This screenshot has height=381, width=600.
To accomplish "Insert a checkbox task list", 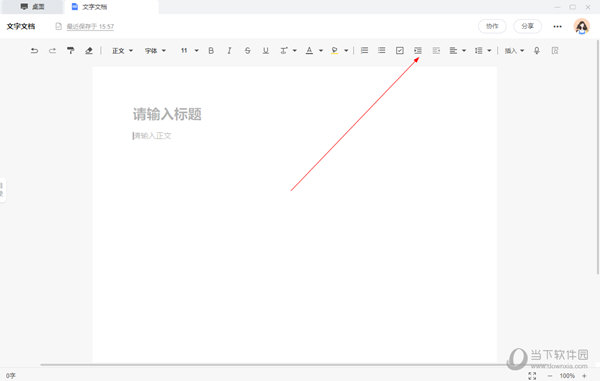I will pyautogui.click(x=399, y=50).
